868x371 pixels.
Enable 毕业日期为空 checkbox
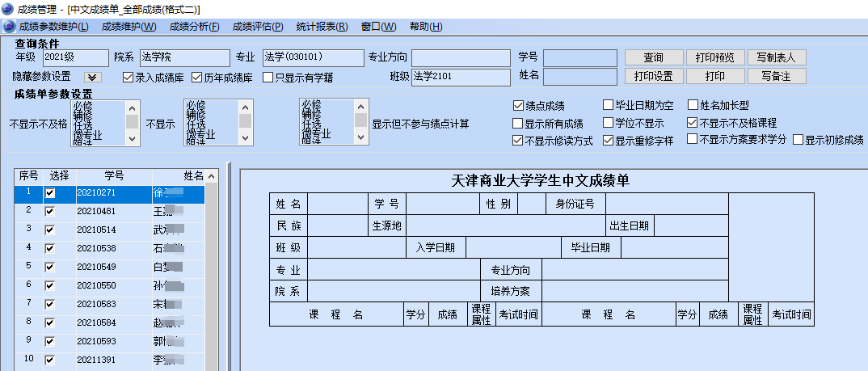pos(609,106)
